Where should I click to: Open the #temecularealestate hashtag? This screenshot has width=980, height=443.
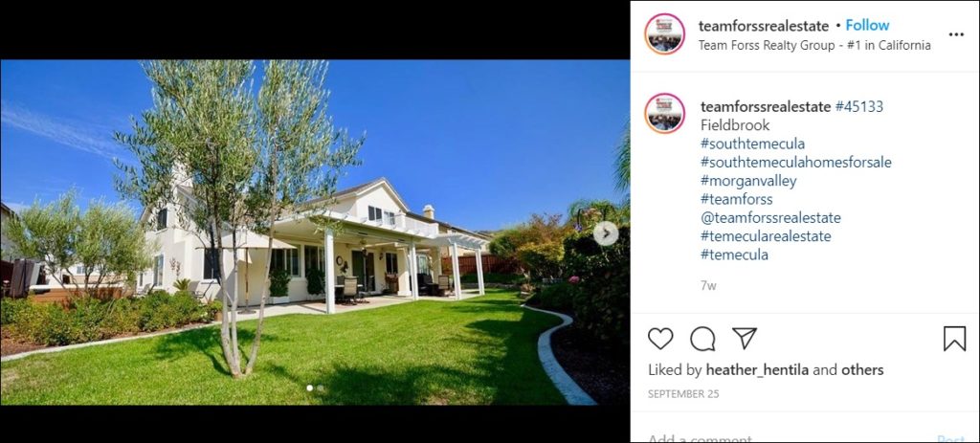point(766,236)
